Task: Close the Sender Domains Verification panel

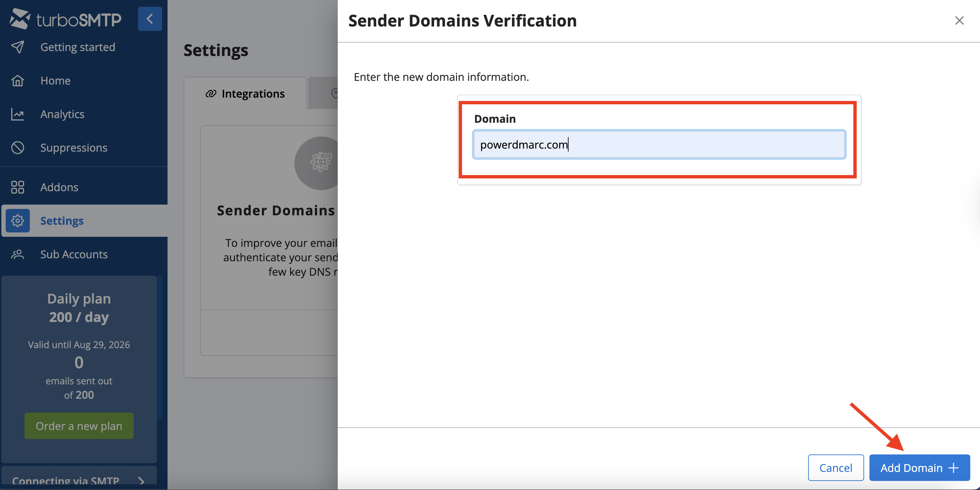Action: [959, 20]
